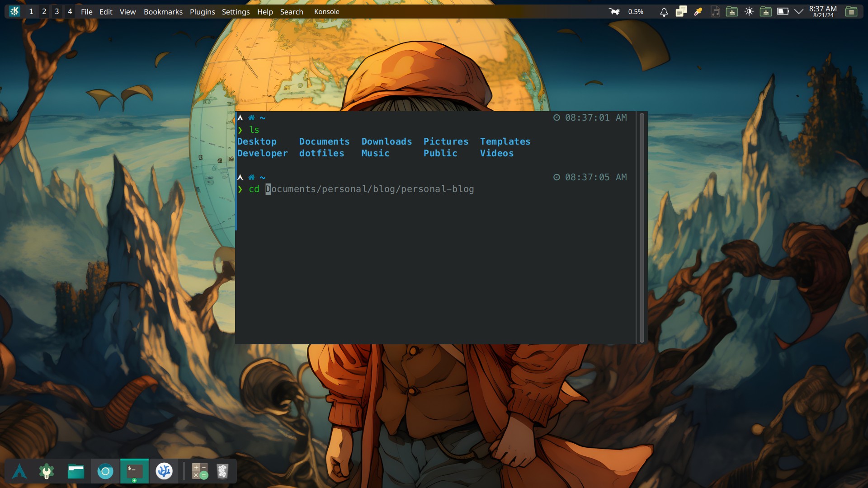
Task: Open the Settings menu
Action: (236, 12)
